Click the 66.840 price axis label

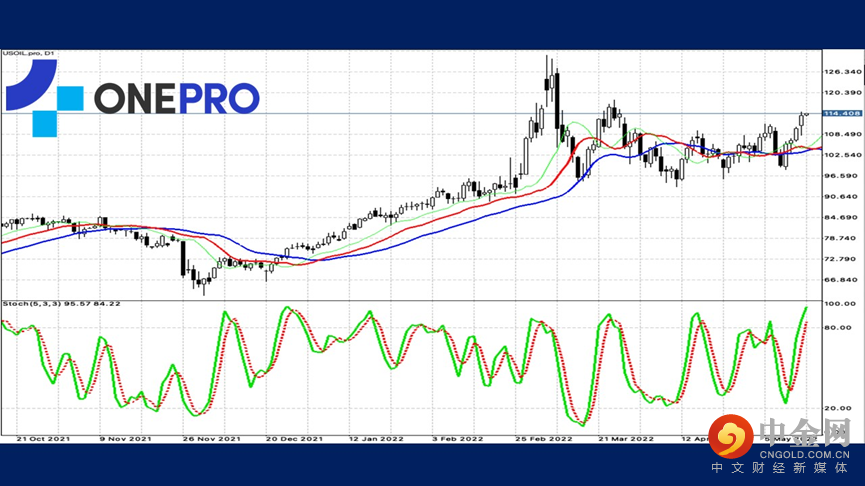point(842,280)
